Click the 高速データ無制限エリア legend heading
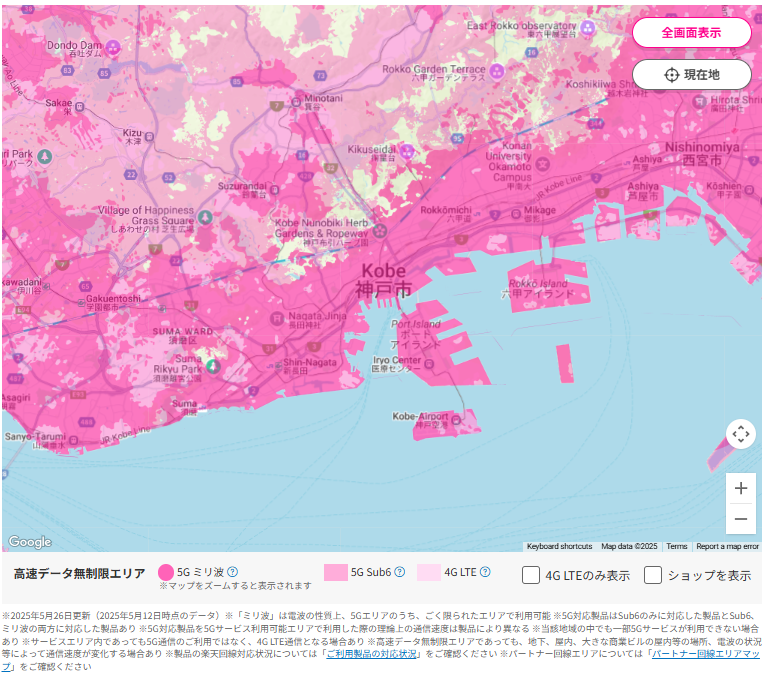Viewport: 762px width, 673px height. click(x=79, y=573)
